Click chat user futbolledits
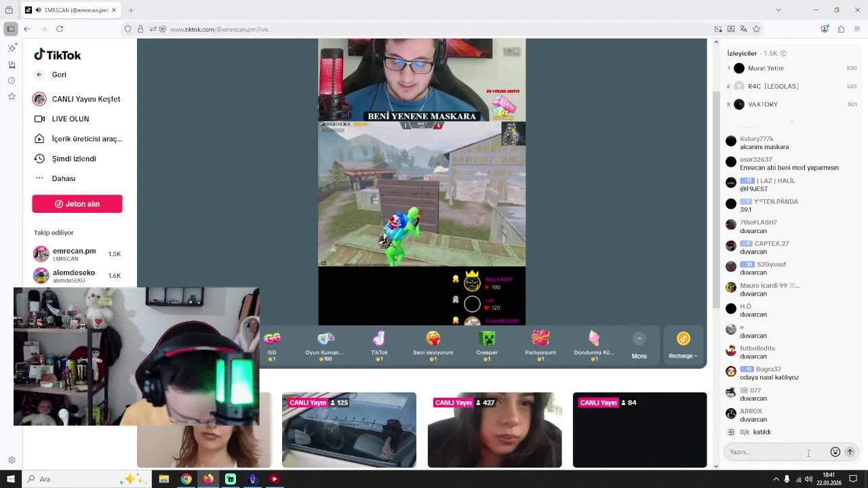Screen dimensions: 868x488 757,348
